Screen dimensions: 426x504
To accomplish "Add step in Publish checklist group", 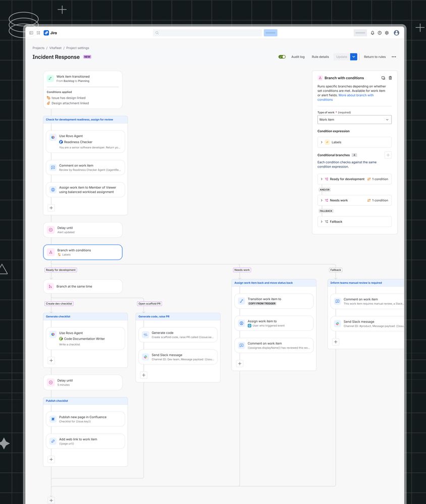I will [51, 460].
